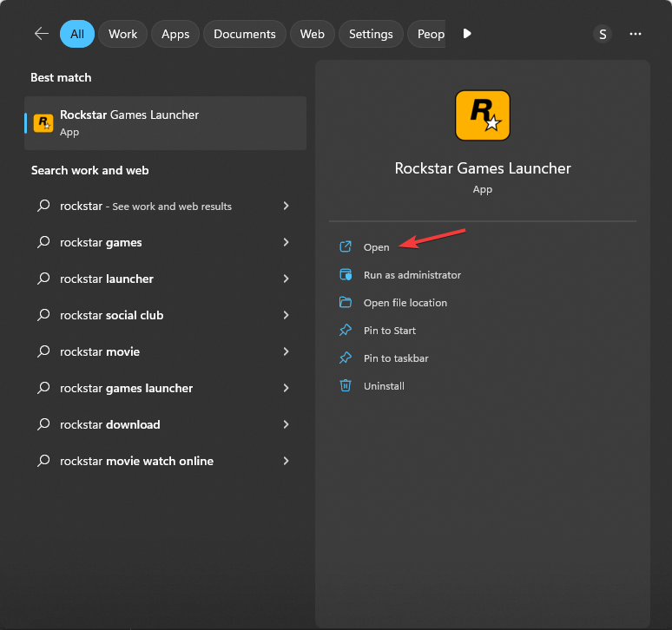Expand the rockstar social club chevron
672x630 pixels.
[x=286, y=316]
